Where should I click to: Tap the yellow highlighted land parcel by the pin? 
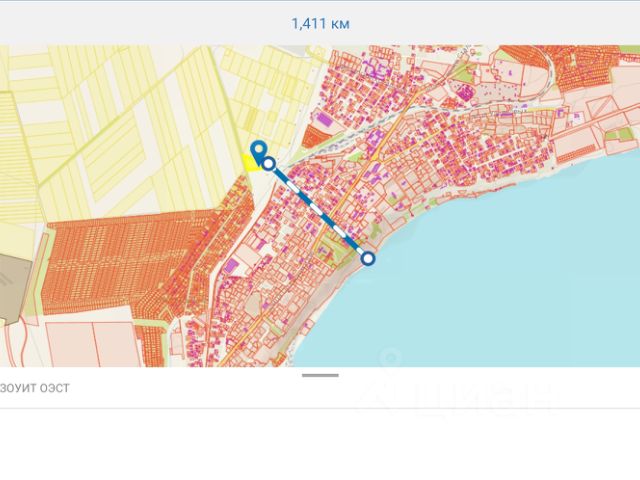tap(251, 163)
